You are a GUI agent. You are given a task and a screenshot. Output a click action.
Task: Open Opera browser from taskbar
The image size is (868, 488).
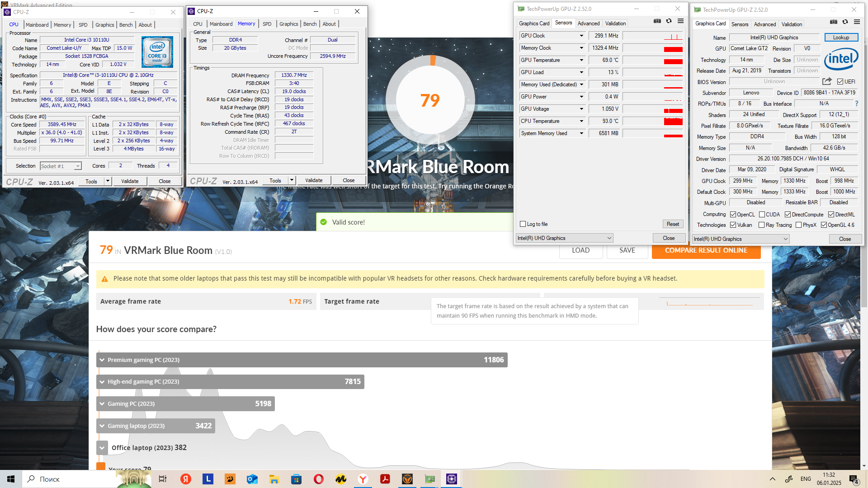[x=319, y=479]
